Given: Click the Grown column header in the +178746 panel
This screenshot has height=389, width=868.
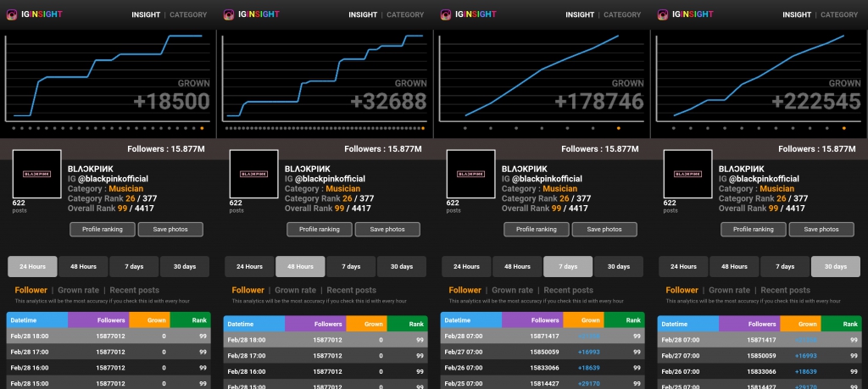Looking at the screenshot, I should [583, 320].
